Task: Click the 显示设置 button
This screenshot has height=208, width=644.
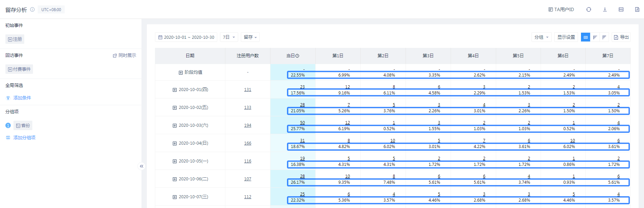Action: click(566, 37)
